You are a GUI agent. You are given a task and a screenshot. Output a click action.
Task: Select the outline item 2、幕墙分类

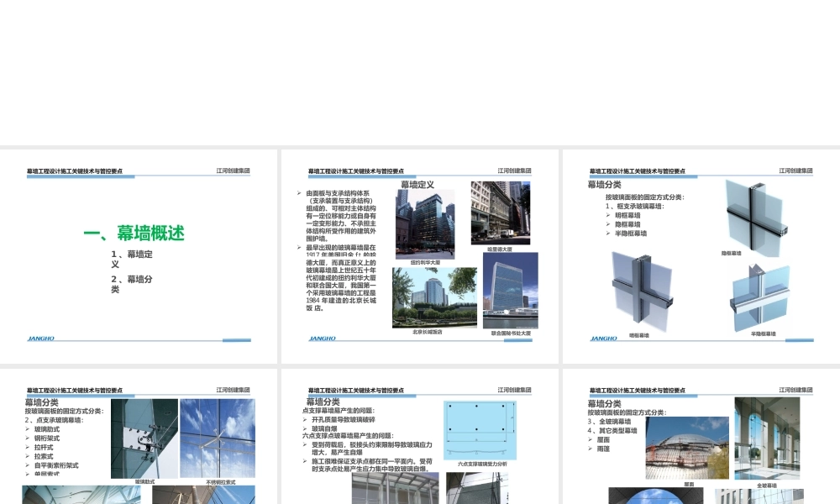(x=132, y=284)
